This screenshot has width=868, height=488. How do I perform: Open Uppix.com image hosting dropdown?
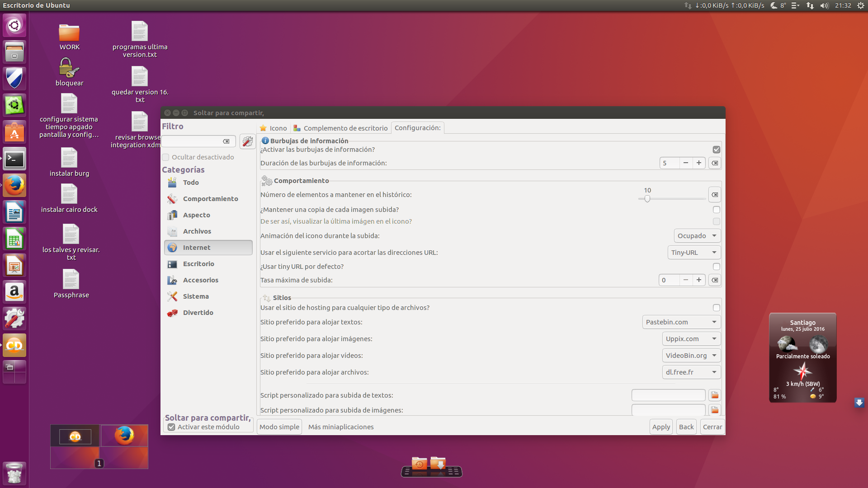[691, 339]
